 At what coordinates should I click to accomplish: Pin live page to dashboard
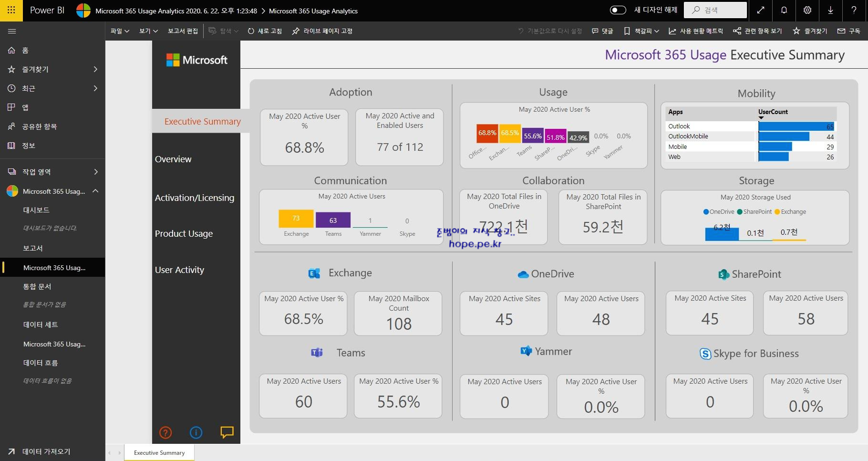pos(322,31)
